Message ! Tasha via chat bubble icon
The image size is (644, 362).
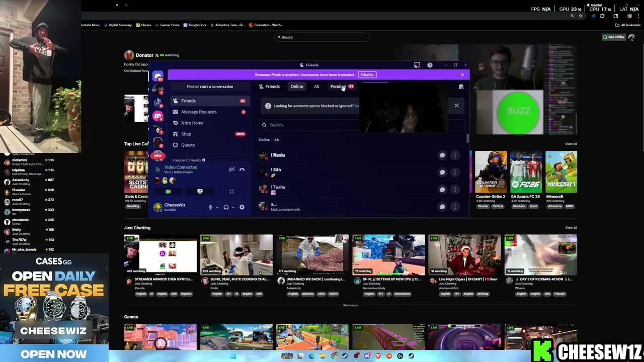pos(442,190)
